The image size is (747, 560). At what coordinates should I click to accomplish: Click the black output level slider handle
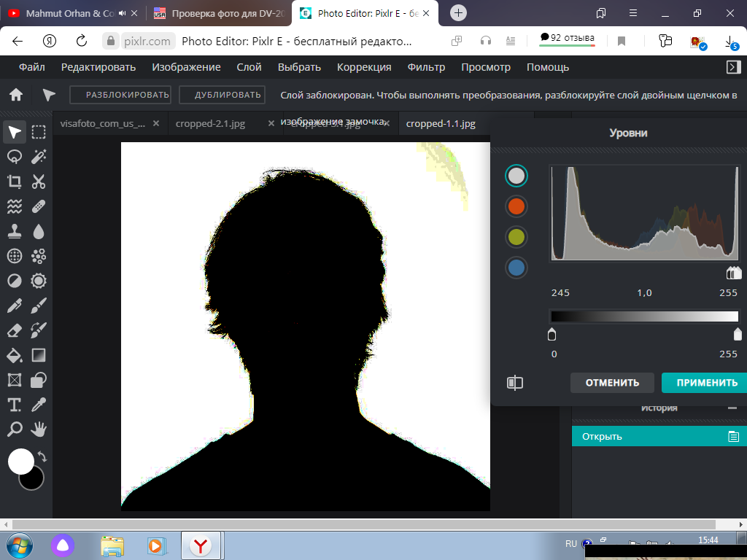[551, 334]
